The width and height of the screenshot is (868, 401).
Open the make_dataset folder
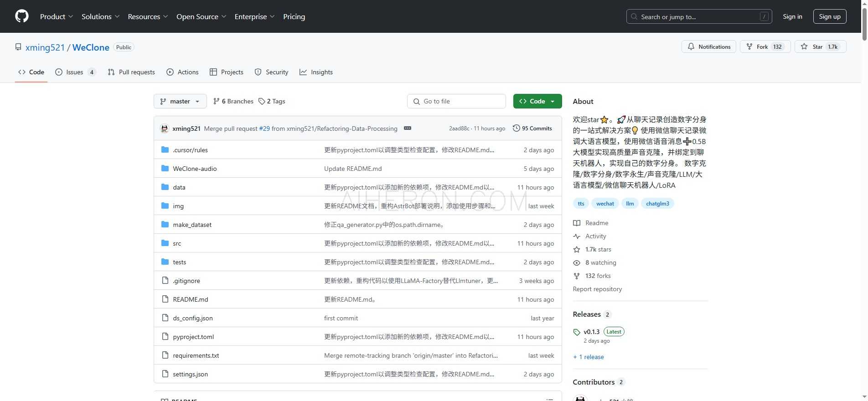tap(192, 225)
